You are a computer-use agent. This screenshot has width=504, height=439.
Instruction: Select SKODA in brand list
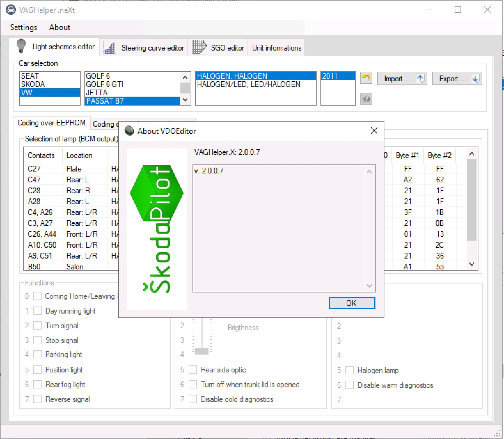[x=50, y=84]
